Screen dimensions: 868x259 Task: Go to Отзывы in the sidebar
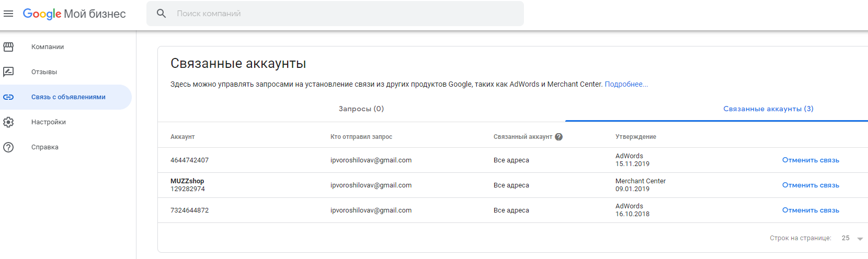(x=44, y=72)
